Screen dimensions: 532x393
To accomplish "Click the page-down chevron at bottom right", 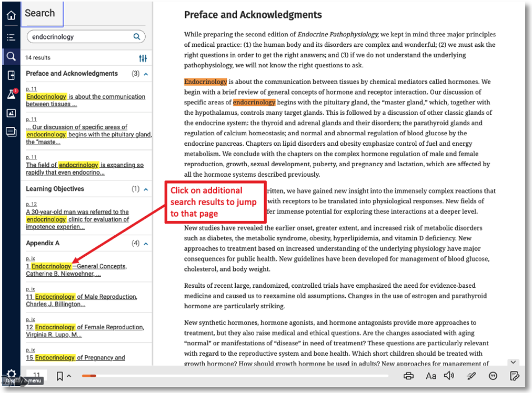I will (514, 362).
